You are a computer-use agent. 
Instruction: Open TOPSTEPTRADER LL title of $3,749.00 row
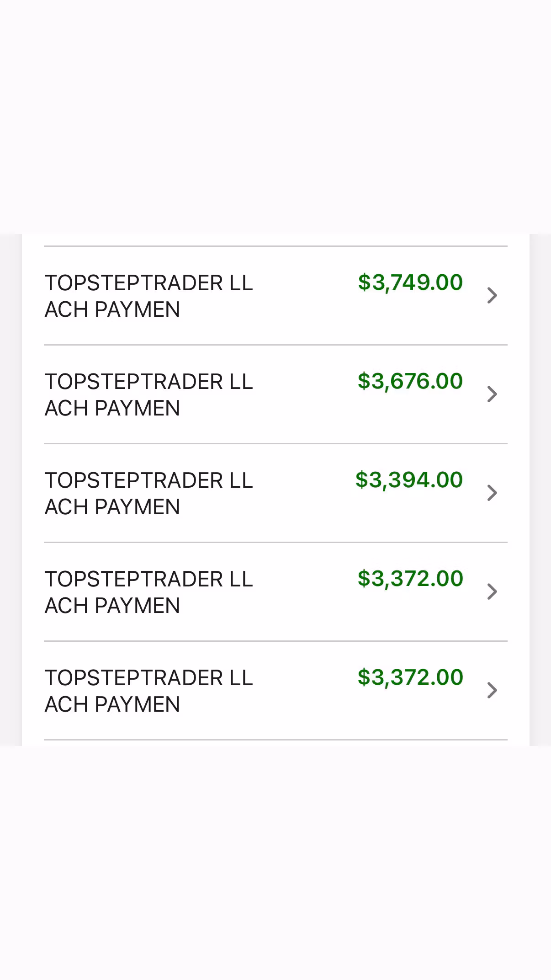148,283
